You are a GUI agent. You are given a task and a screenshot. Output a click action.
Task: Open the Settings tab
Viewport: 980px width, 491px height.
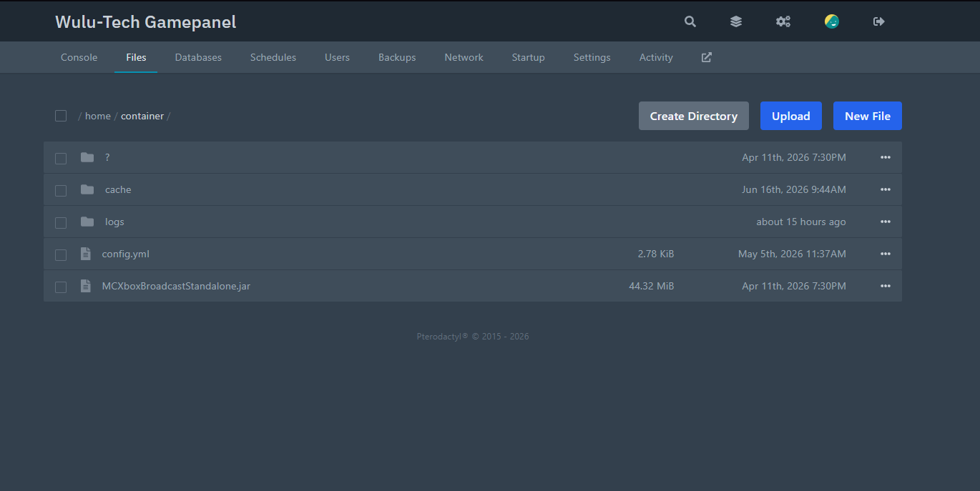click(x=592, y=57)
